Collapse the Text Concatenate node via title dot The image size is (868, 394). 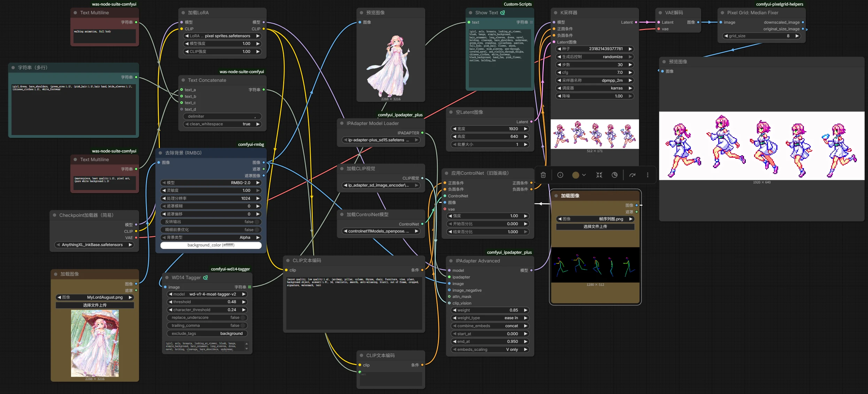coord(183,80)
